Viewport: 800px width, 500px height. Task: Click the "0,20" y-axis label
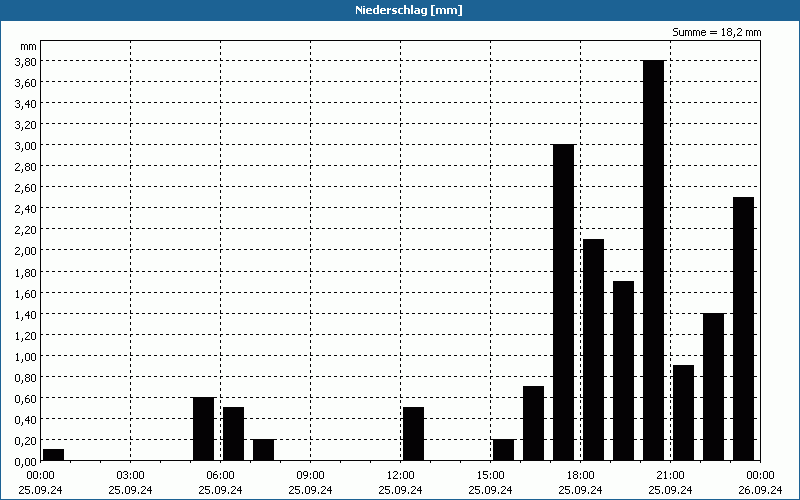click(x=28, y=441)
